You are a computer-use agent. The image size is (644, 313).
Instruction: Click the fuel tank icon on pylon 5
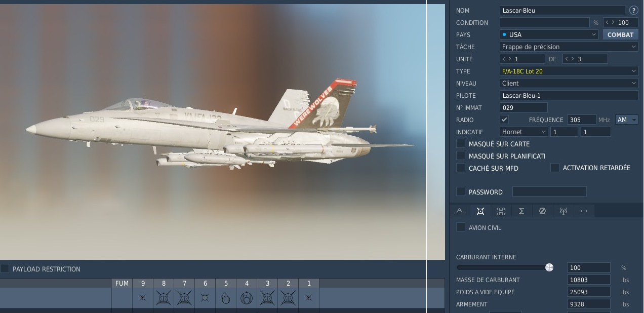(226, 298)
